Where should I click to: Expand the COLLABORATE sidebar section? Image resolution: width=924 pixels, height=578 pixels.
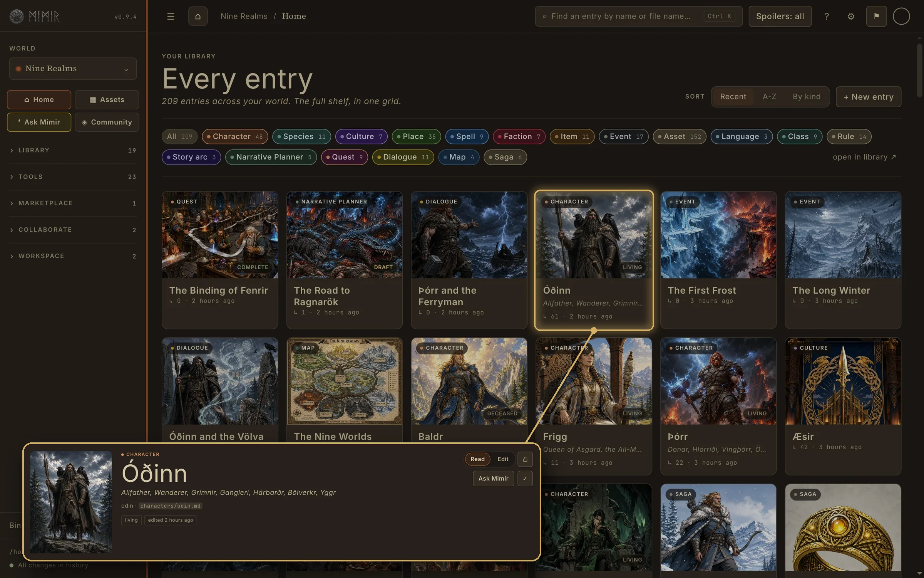click(x=73, y=230)
